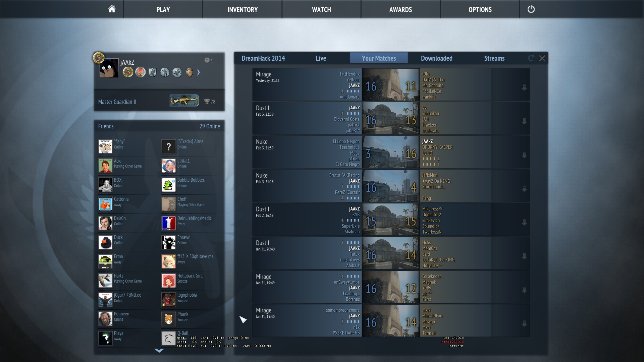Open the INVENTORY menu
The height and width of the screenshot is (362, 644).
[243, 9]
